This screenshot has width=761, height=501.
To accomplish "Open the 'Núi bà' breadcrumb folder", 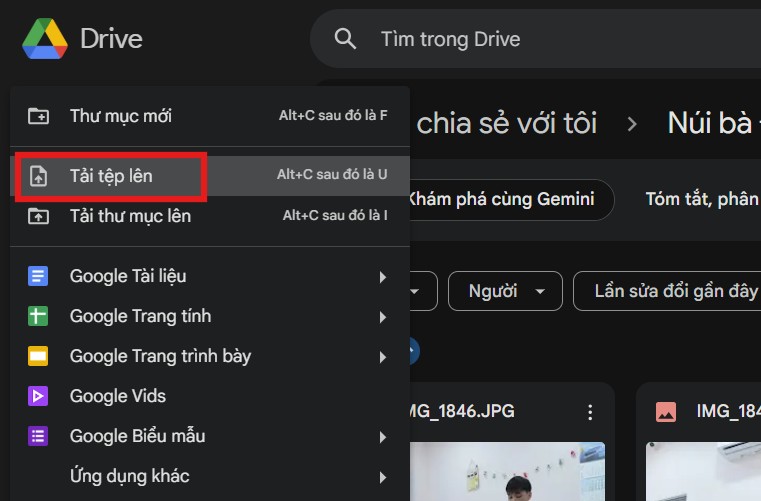I will pyautogui.click(x=713, y=122).
